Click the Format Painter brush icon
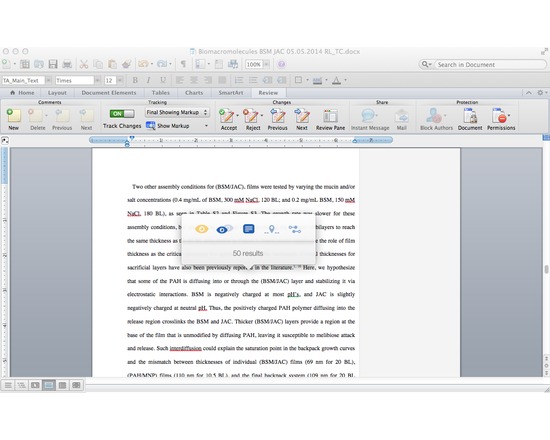This screenshot has width=550, height=440. click(127, 64)
